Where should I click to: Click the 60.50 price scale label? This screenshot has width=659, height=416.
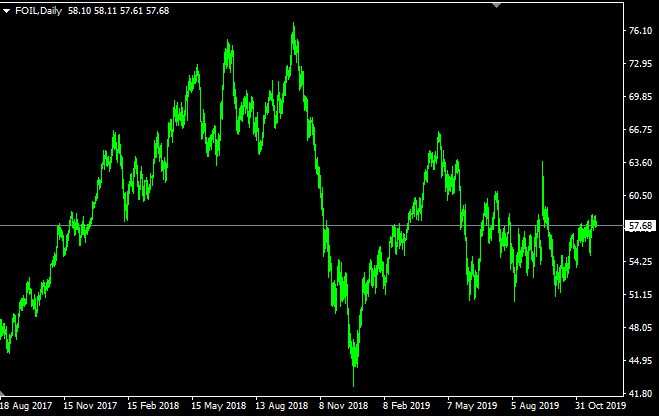tap(641, 196)
